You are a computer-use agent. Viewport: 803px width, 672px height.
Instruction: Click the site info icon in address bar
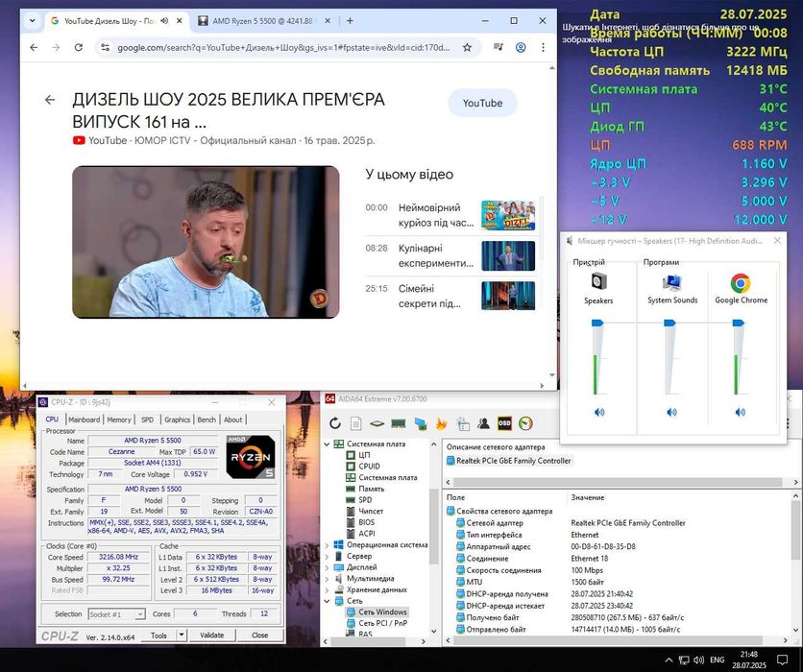[x=105, y=48]
